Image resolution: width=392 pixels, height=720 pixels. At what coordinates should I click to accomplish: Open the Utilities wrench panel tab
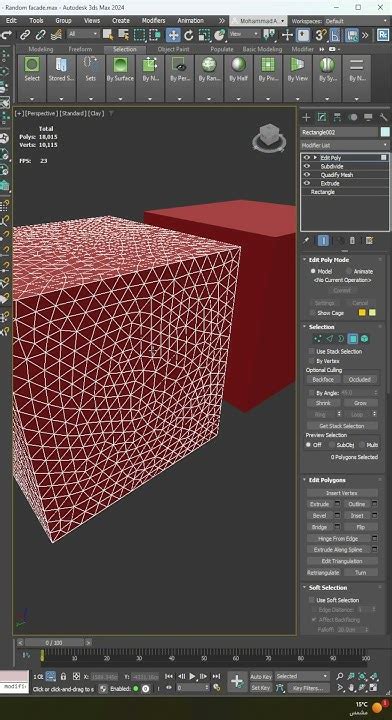pyautogui.click(x=383, y=118)
